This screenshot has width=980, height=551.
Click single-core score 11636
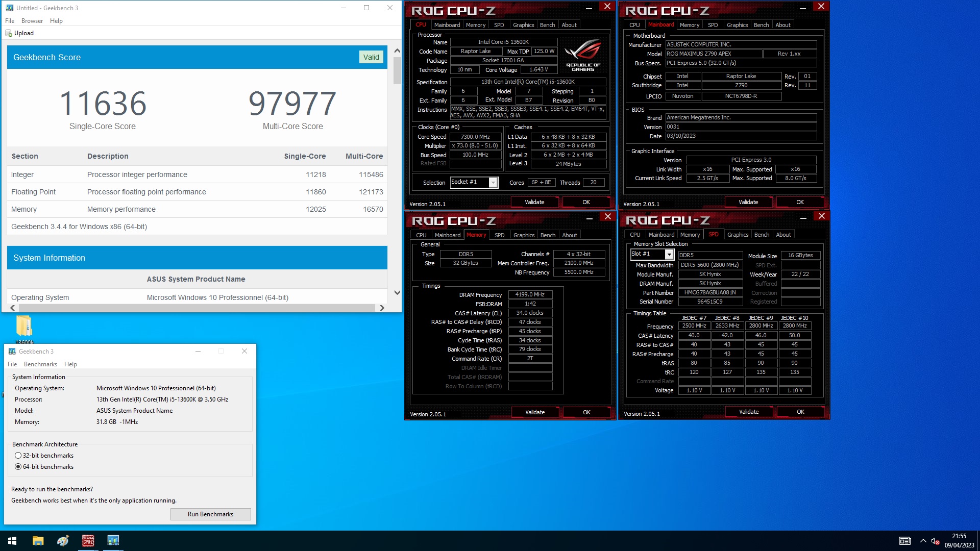point(103,103)
